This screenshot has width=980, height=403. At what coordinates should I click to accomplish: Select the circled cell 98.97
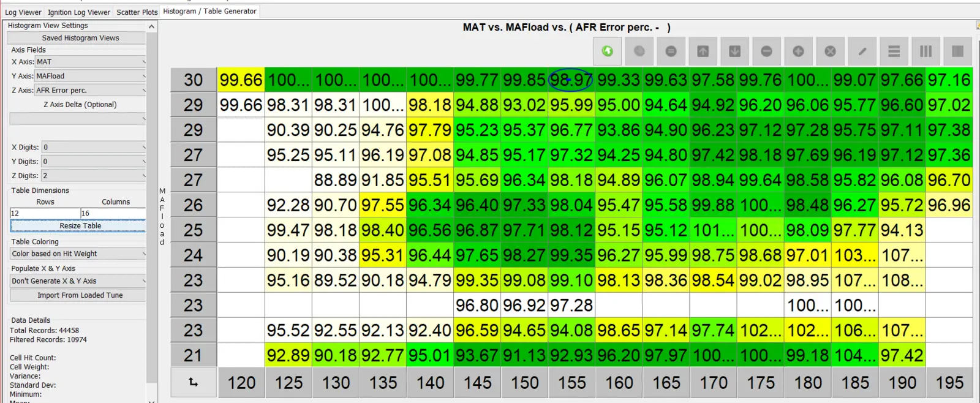(571, 80)
